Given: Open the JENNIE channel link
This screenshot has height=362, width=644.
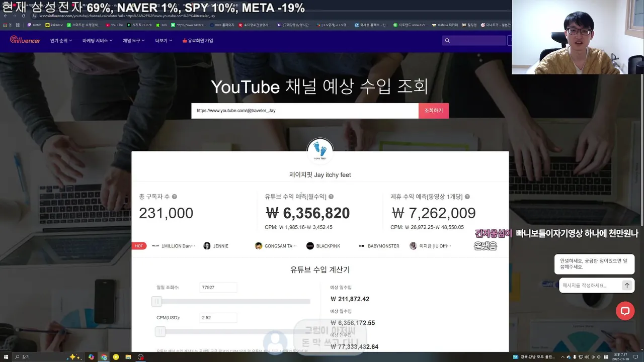Looking at the screenshot, I should tap(216, 246).
